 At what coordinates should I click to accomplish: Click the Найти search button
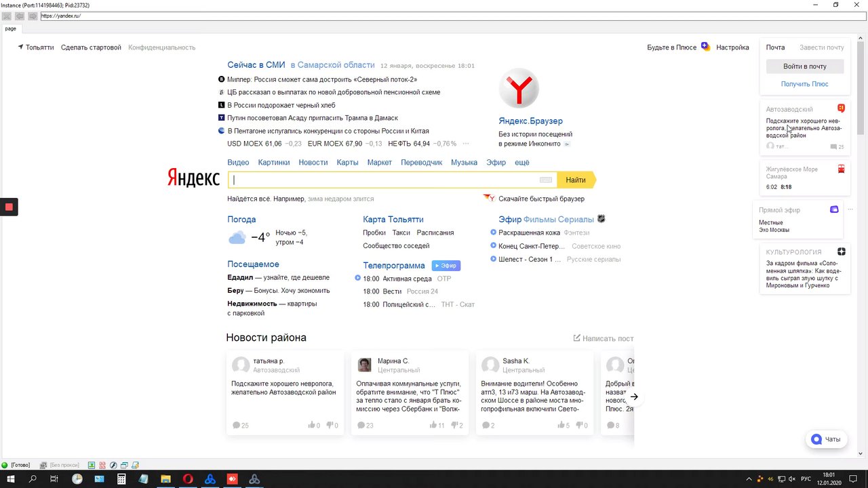(x=576, y=180)
